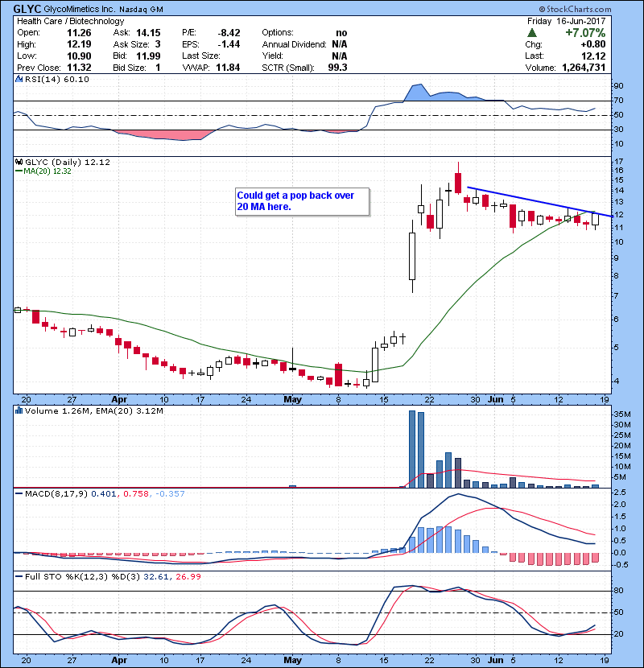Click the VWAP value 11.84
This screenshot has width=644, height=668.
coord(228,68)
